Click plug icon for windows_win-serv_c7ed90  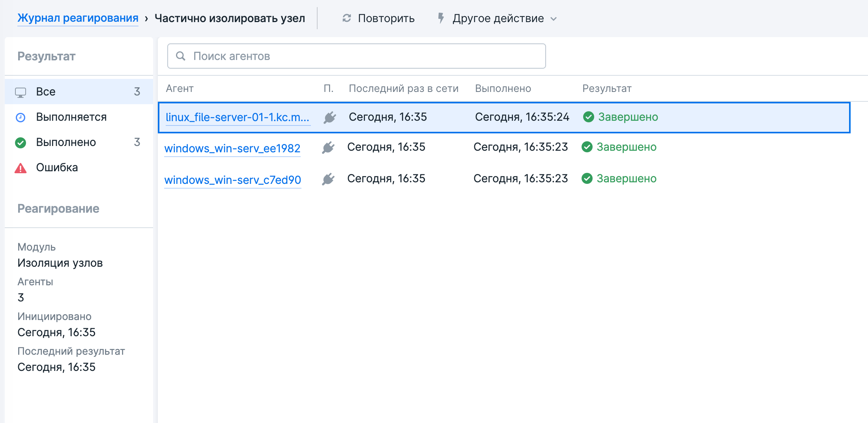point(328,179)
